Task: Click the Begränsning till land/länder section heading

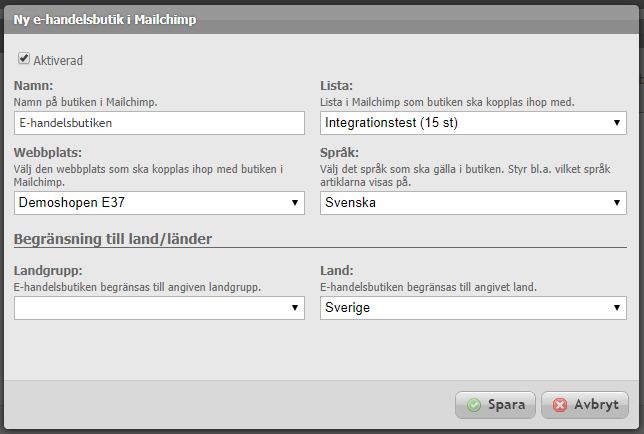Action: (113, 239)
